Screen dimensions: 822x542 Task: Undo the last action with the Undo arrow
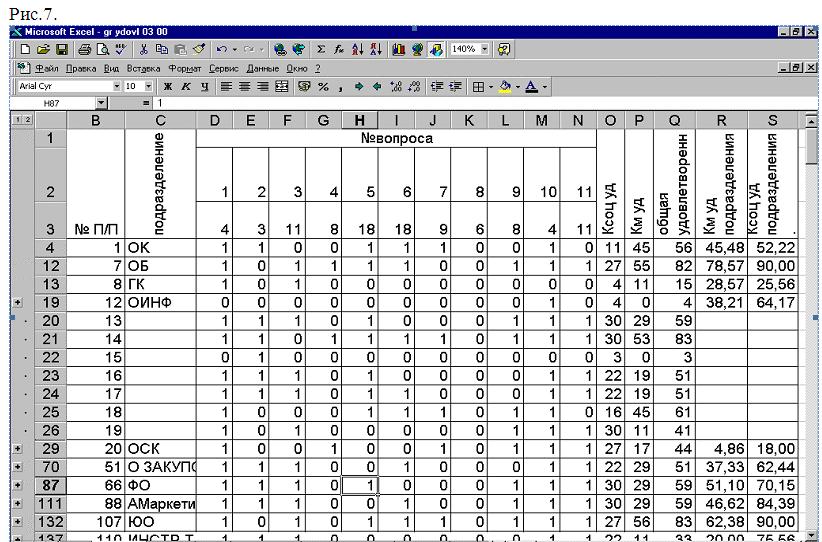tap(221, 50)
